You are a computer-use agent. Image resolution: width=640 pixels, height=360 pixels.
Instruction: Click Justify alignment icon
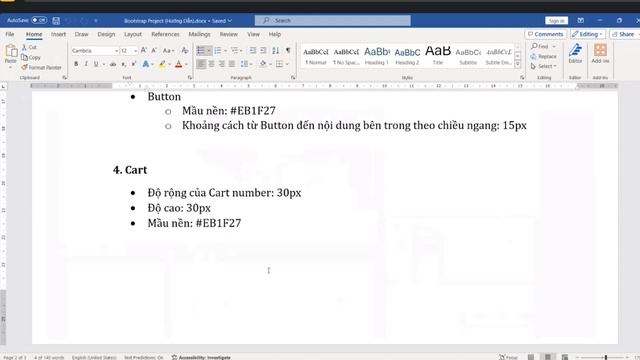tap(232, 64)
